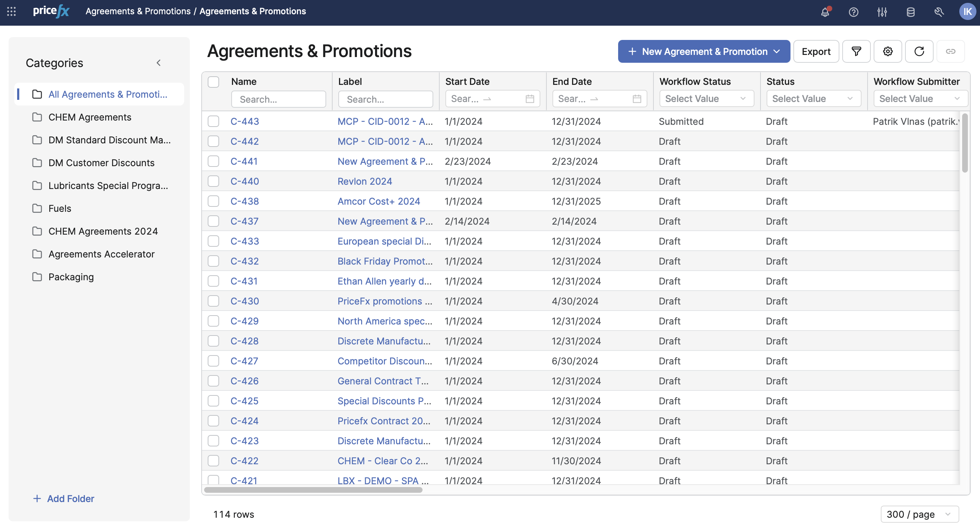This screenshot has height=527, width=980.
Task: Click the Name column search field
Action: click(278, 99)
